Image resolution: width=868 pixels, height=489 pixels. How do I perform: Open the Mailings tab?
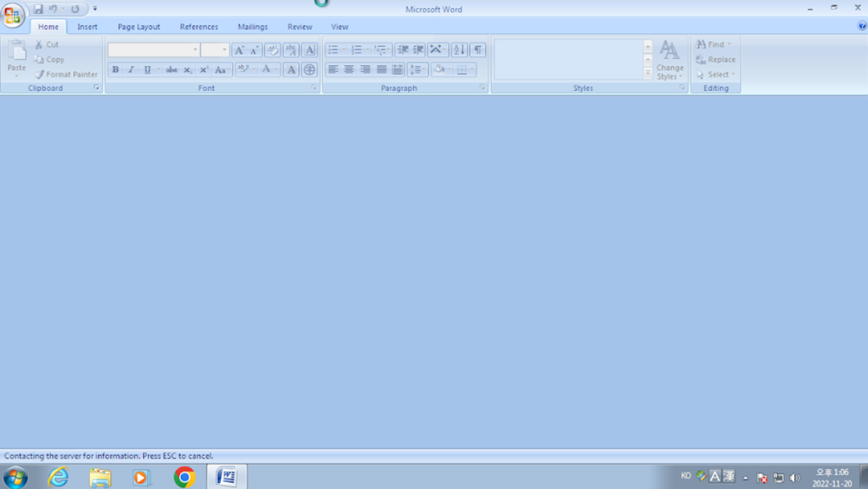coord(253,27)
